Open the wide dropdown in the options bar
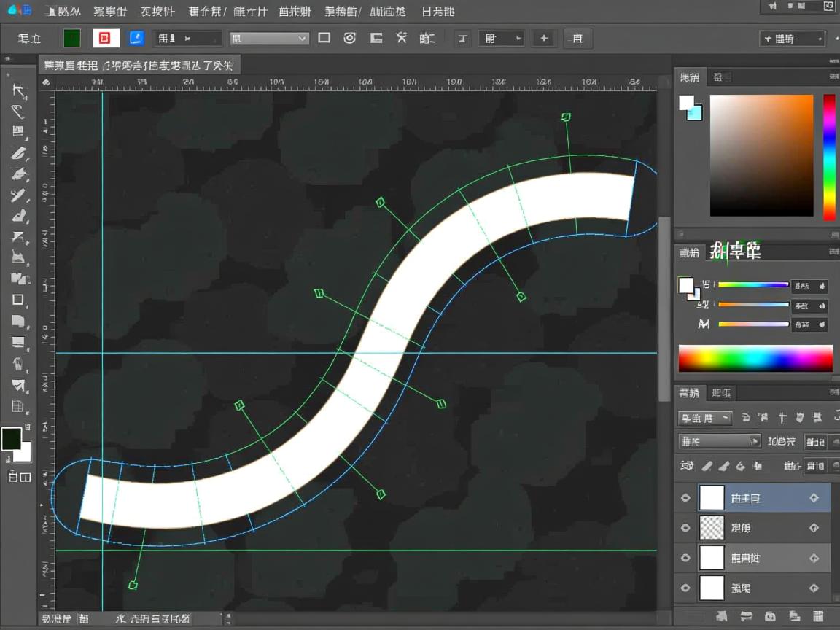Screen dimensions: 840x630 coord(269,39)
